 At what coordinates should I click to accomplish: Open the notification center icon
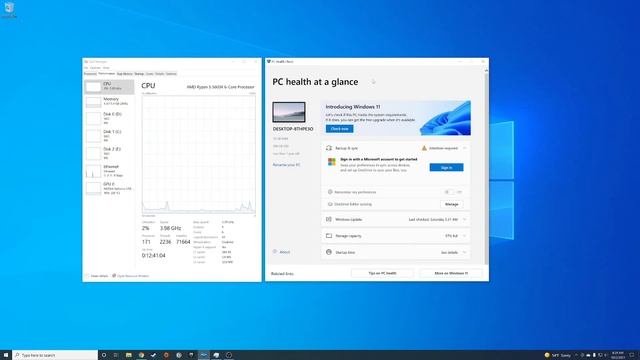click(x=632, y=355)
